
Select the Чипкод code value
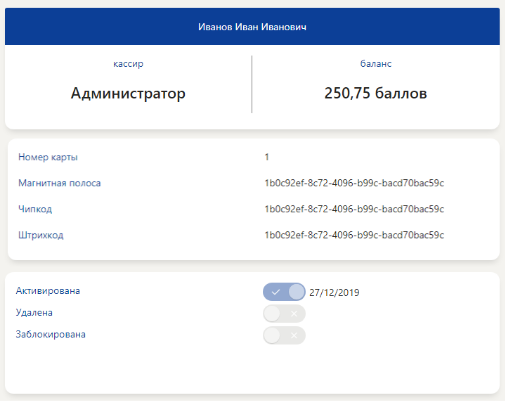click(x=354, y=209)
